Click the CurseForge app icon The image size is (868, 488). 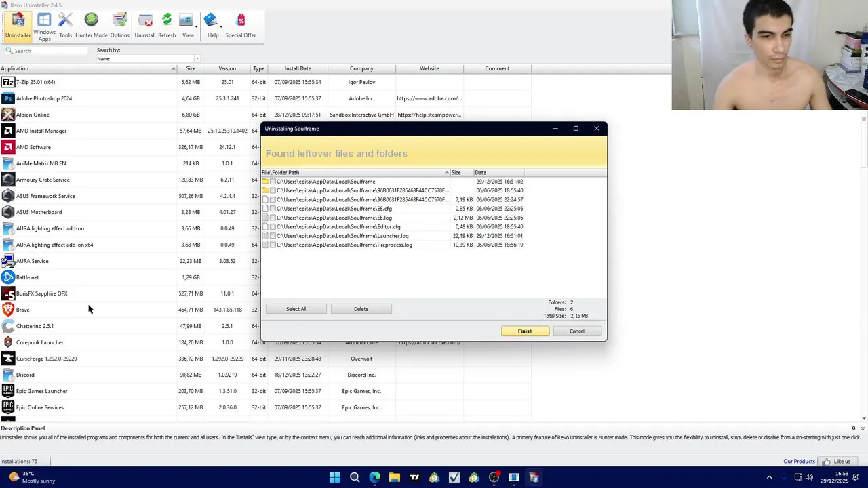[x=7, y=359]
